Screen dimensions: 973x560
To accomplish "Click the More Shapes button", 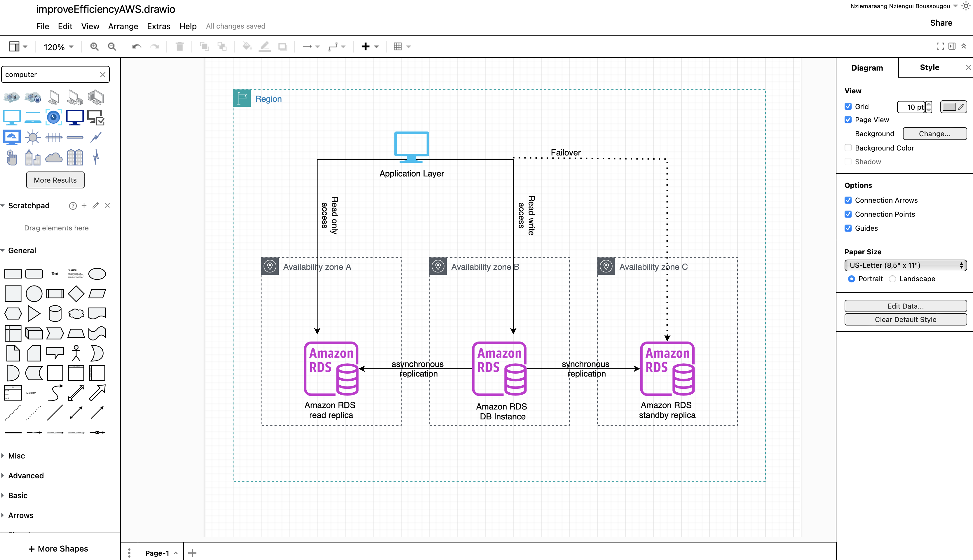I will tap(58, 549).
